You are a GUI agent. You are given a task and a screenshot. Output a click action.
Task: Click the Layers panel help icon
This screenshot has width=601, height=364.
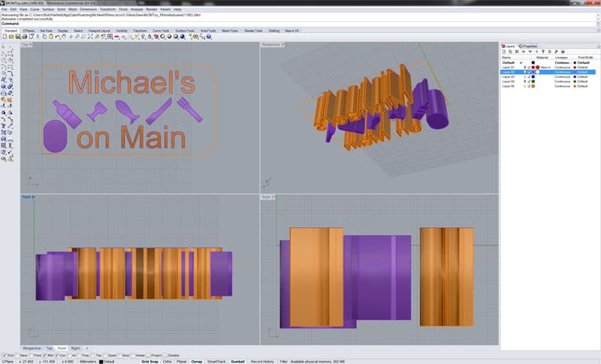563,52
